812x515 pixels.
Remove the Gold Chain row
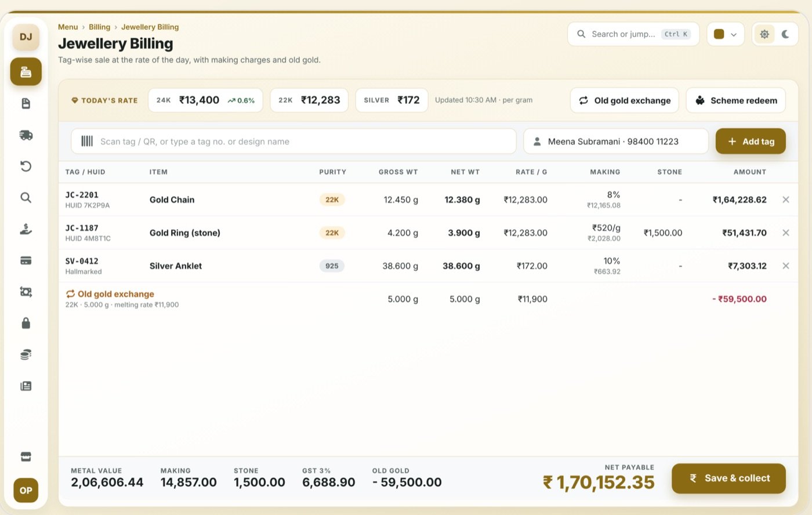(786, 200)
